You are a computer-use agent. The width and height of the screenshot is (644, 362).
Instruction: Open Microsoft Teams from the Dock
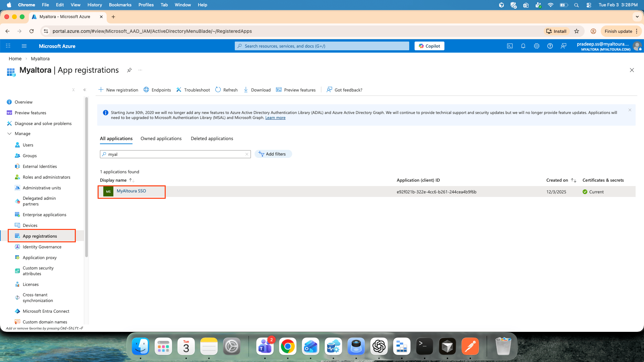click(x=265, y=346)
